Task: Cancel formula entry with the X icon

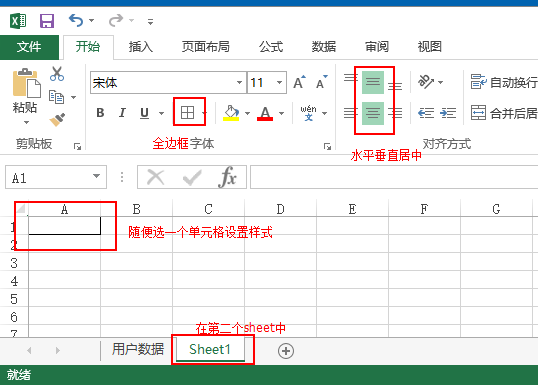Action: pos(155,177)
